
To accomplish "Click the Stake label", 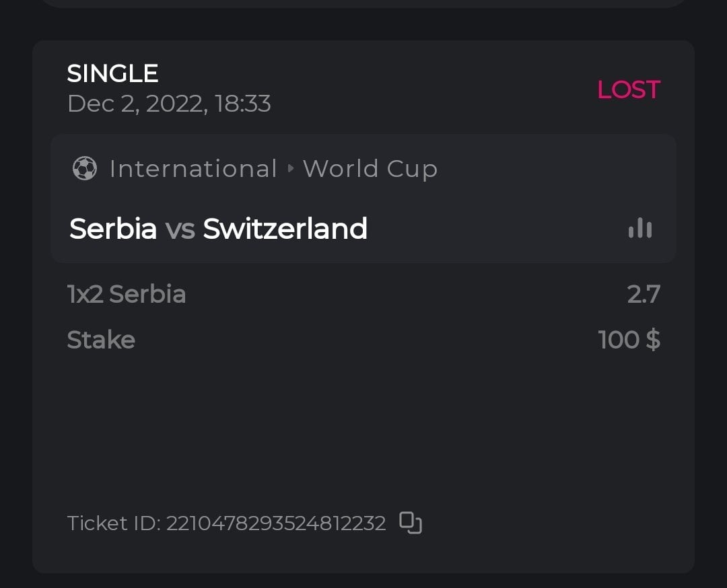I will tap(101, 340).
